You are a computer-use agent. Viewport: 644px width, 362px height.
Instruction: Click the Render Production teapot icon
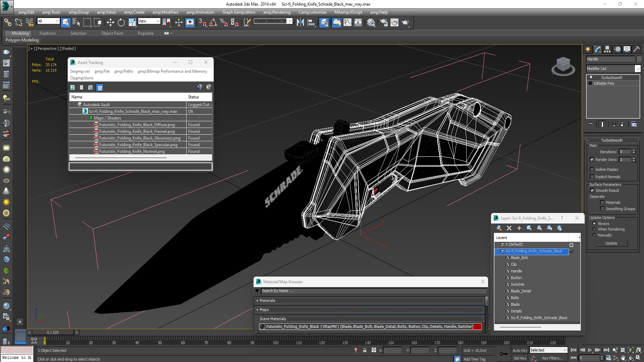coord(405,22)
